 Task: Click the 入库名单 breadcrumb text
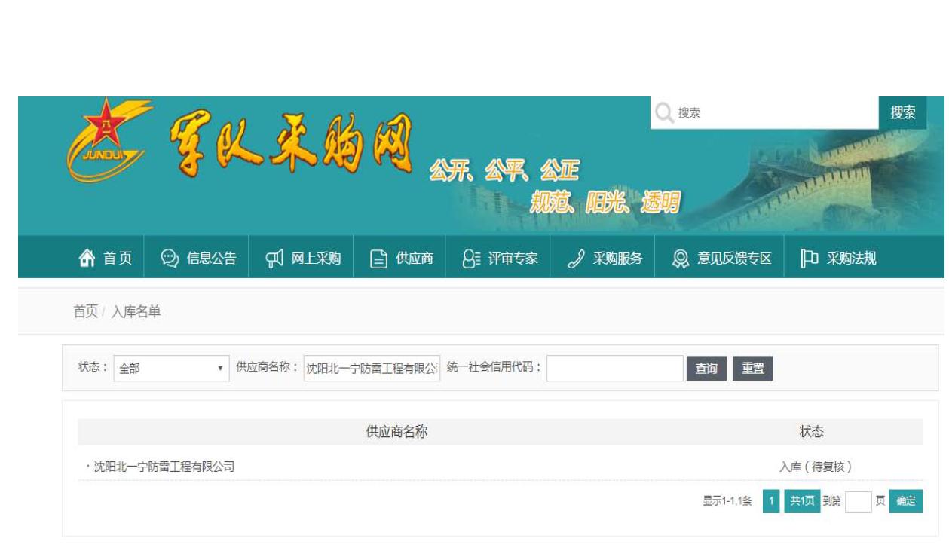click(136, 312)
